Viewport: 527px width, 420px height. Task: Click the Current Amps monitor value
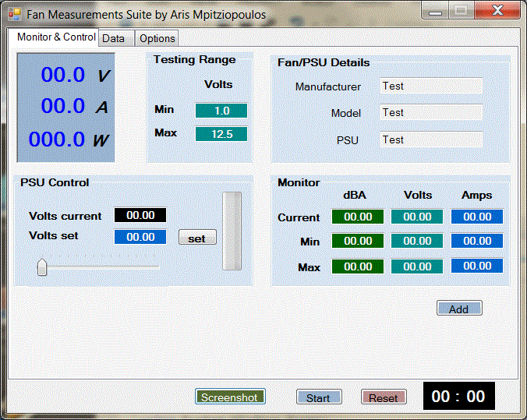click(477, 217)
